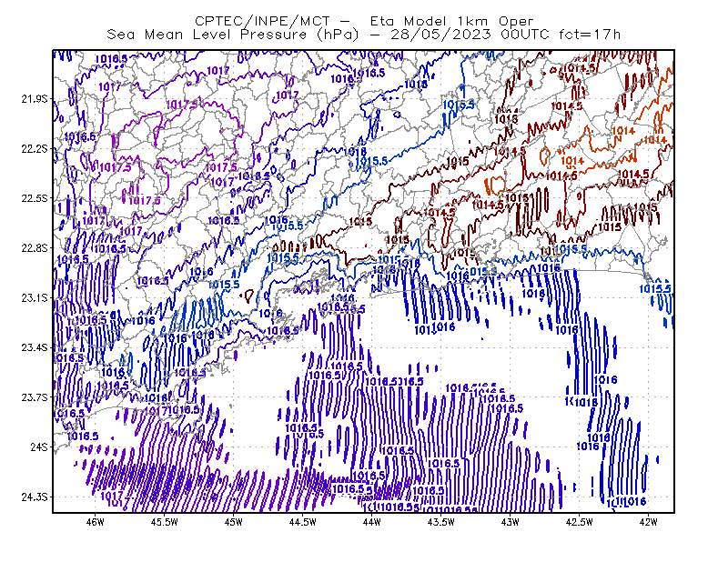The image size is (728, 562).
Task: Click the 23.7S latitude axis label
Action: point(35,397)
